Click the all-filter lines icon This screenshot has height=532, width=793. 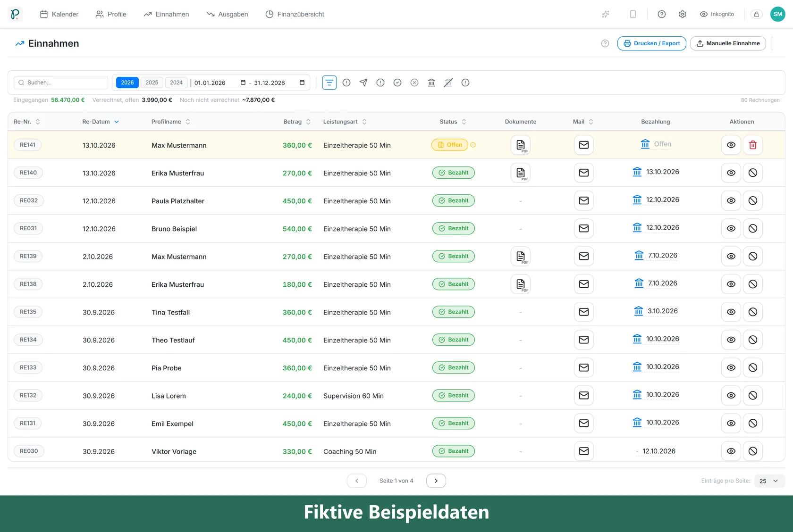(329, 83)
